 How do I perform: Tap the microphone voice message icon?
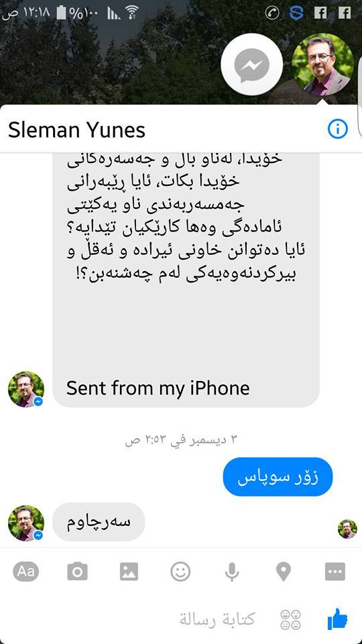(x=232, y=572)
